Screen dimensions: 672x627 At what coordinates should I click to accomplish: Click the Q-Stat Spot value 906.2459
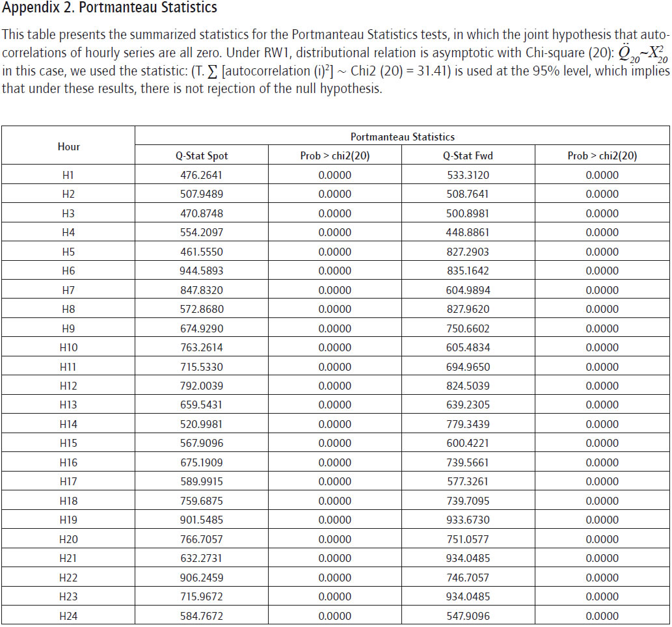point(201,577)
